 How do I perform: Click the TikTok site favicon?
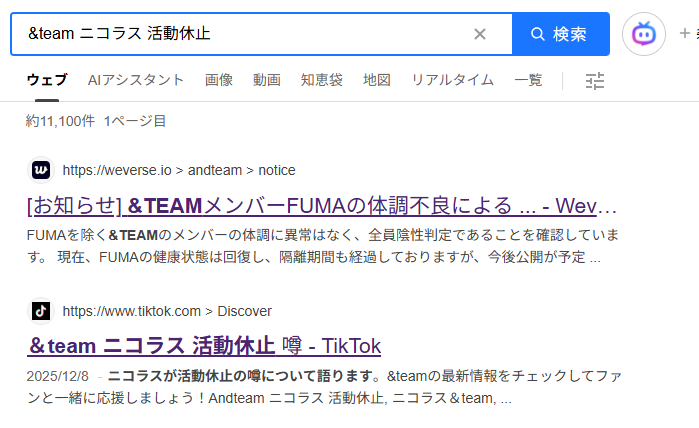click(41, 311)
